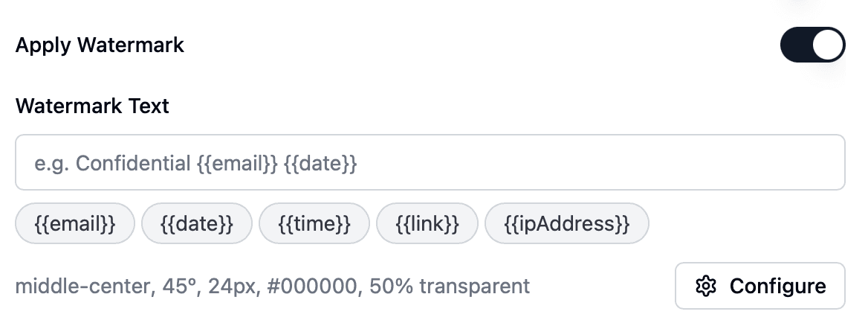Add the {{time}} placeholder chip

point(314,223)
